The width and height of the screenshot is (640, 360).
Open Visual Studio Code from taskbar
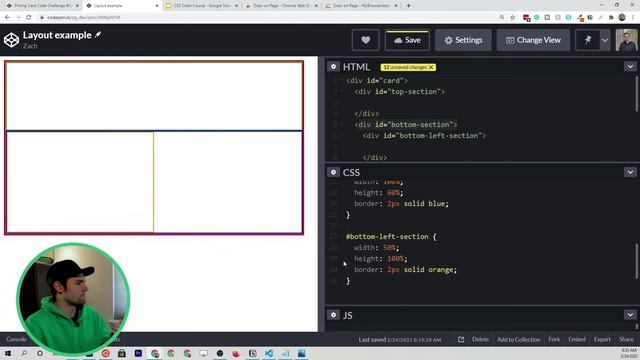[269, 353]
